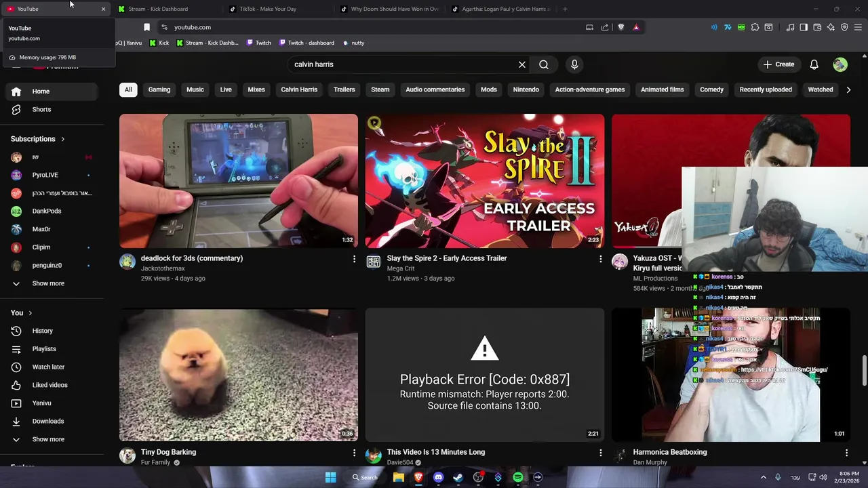Switch to Agartha Logan Paul tab
This screenshot has width=868, height=488.
click(x=502, y=9)
